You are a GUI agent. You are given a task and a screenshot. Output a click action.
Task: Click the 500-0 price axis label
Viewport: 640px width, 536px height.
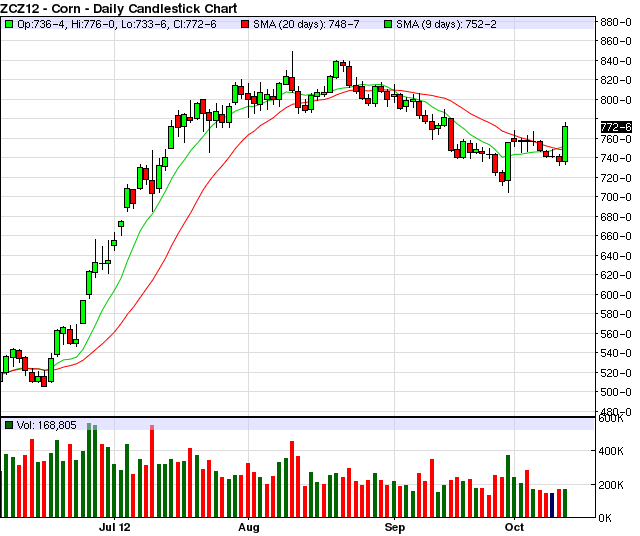click(616, 392)
